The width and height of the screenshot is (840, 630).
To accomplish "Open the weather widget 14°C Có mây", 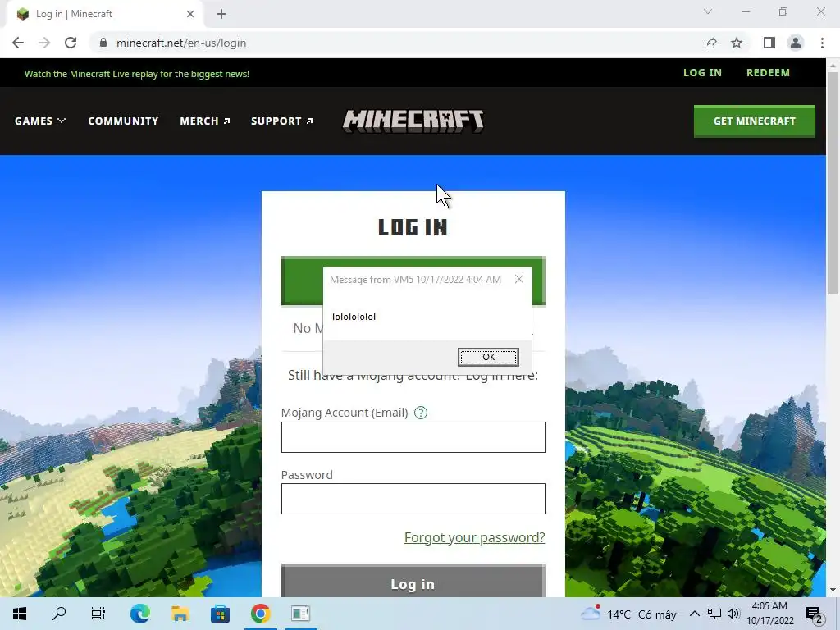I will pos(628,614).
